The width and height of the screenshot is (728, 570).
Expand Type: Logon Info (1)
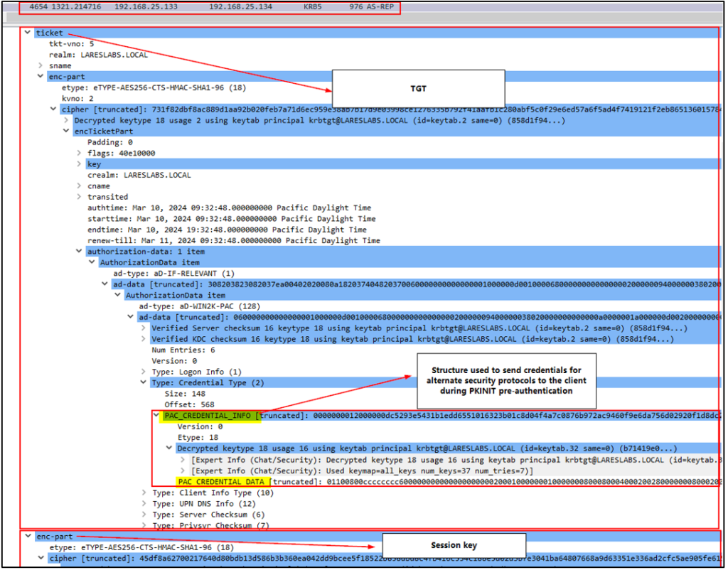(x=144, y=371)
